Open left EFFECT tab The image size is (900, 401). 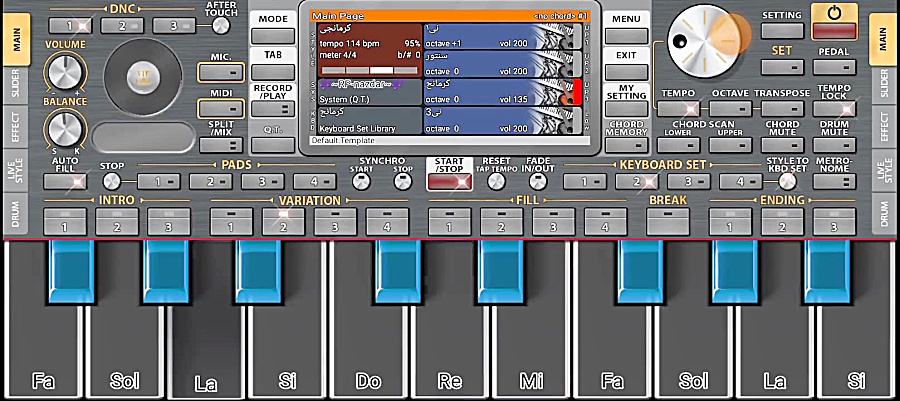click(15, 126)
